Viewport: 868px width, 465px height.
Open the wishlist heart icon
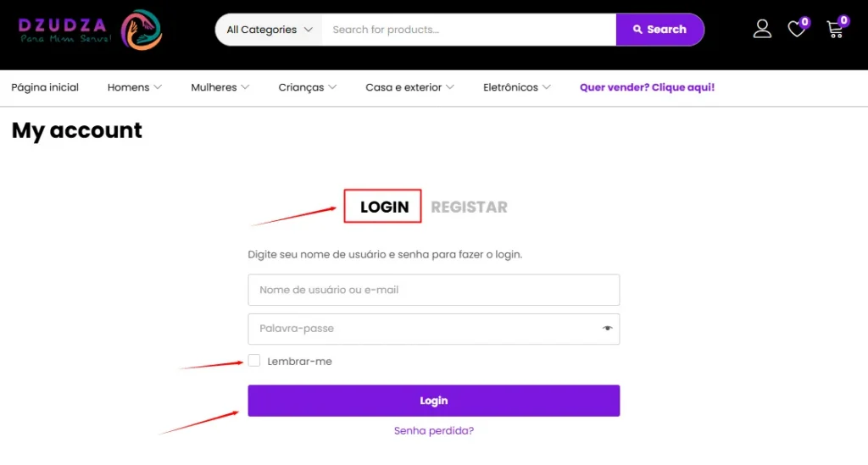pyautogui.click(x=797, y=30)
